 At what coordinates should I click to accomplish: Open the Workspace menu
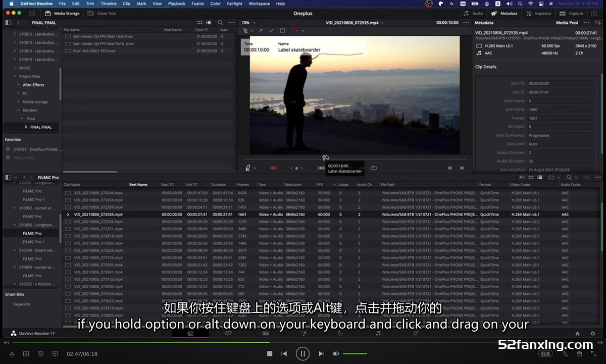[259, 4]
